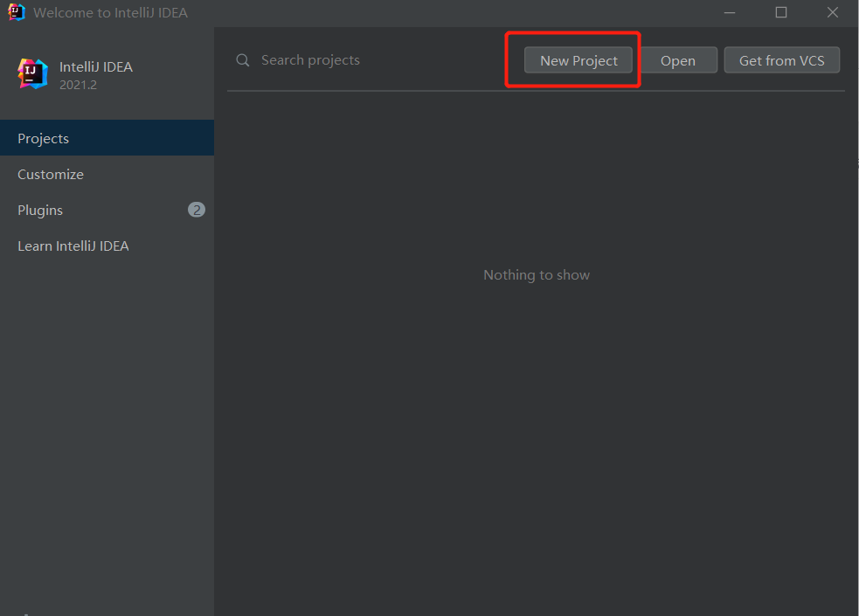Click the IntelliJ IDEA logo in the sidebar
The image size is (859, 616).
[x=32, y=74]
